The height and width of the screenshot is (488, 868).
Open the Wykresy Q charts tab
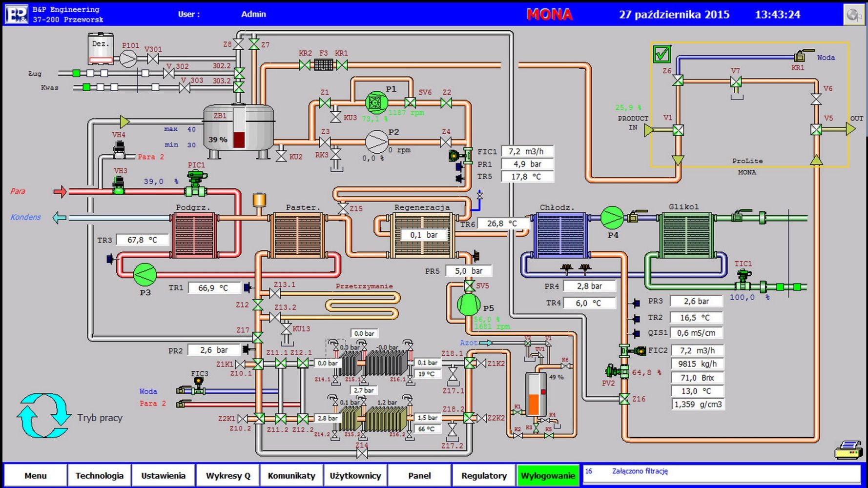coord(228,475)
